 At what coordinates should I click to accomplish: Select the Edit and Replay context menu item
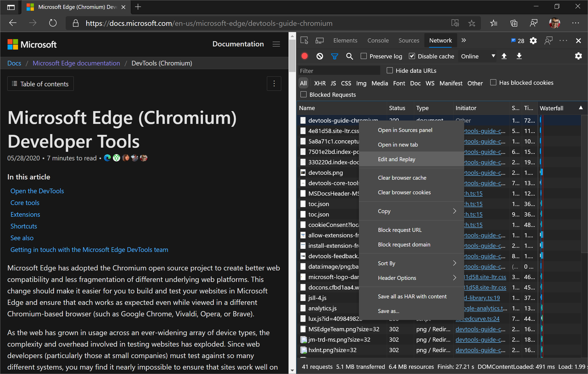click(x=396, y=160)
